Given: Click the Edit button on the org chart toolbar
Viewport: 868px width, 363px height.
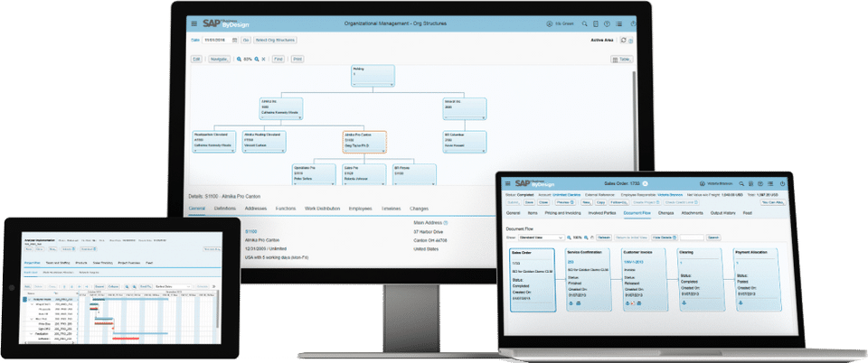Looking at the screenshot, I should tap(196, 59).
